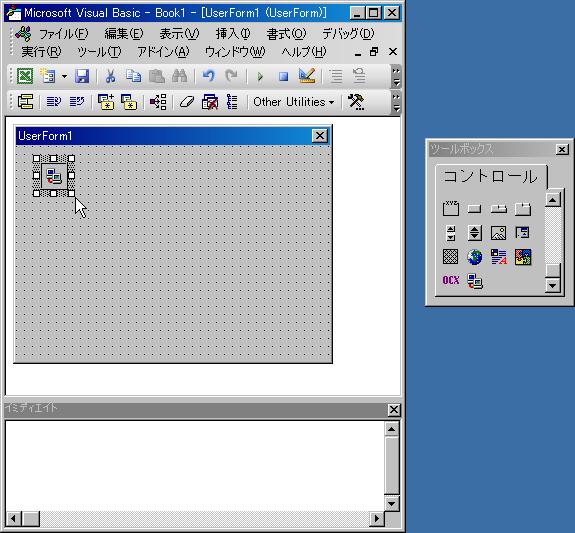Click the View Microsoft Excel icon
Screen dimensions: 575x533
(x=25, y=76)
